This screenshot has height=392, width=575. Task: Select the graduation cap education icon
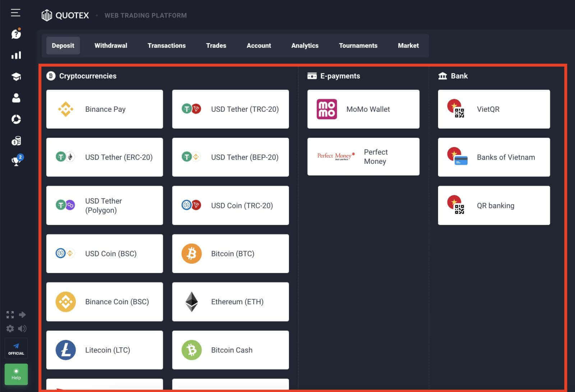click(x=16, y=77)
